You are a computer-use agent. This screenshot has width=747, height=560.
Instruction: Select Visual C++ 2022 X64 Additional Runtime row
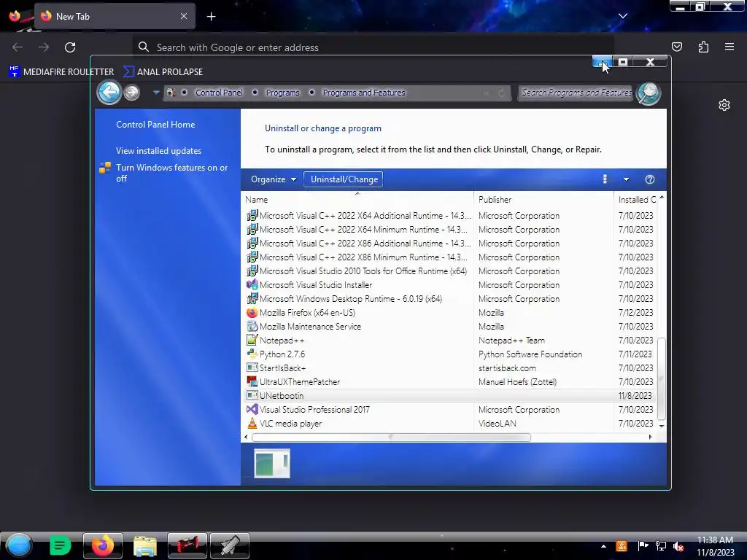click(450, 216)
